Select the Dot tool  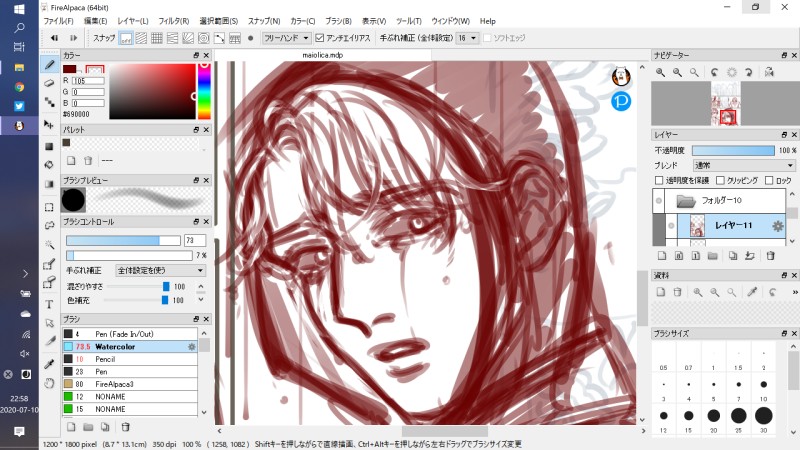pos(49,102)
